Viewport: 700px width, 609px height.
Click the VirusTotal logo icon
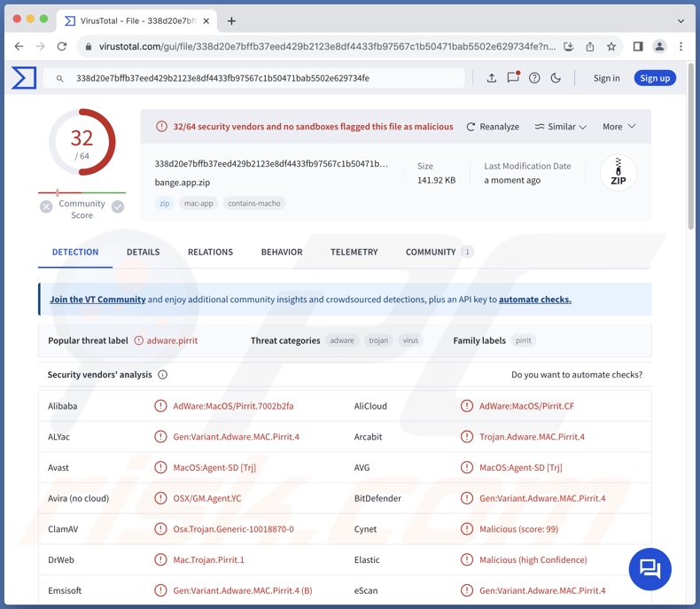[x=24, y=78]
